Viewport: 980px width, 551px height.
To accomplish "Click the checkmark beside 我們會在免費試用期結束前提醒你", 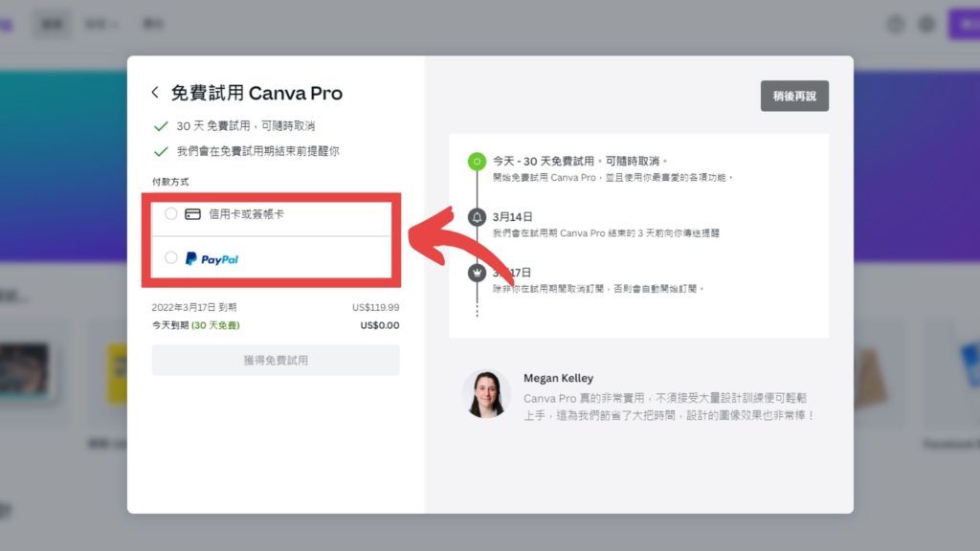I will (161, 151).
